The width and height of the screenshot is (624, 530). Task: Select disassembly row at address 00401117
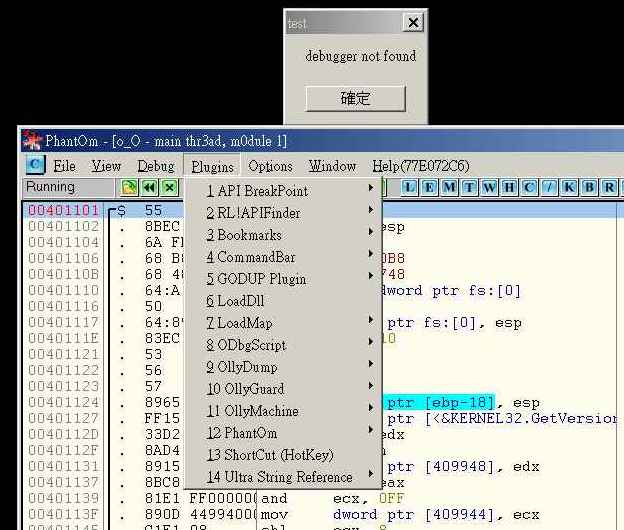(64, 322)
